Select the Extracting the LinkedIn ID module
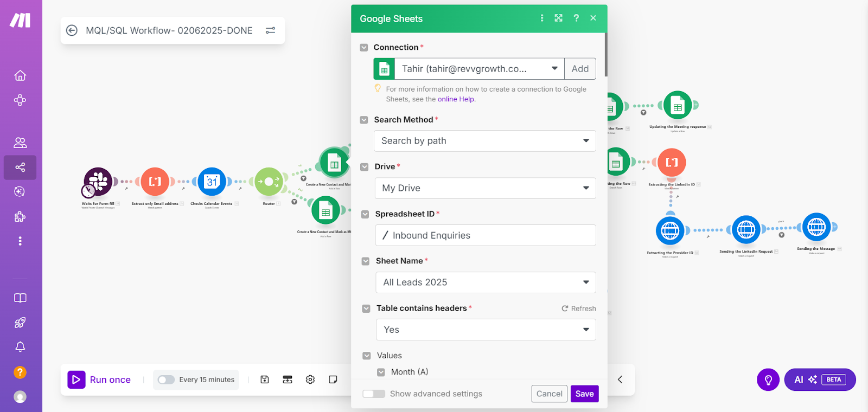Screen dimensions: 868x412 672,163
